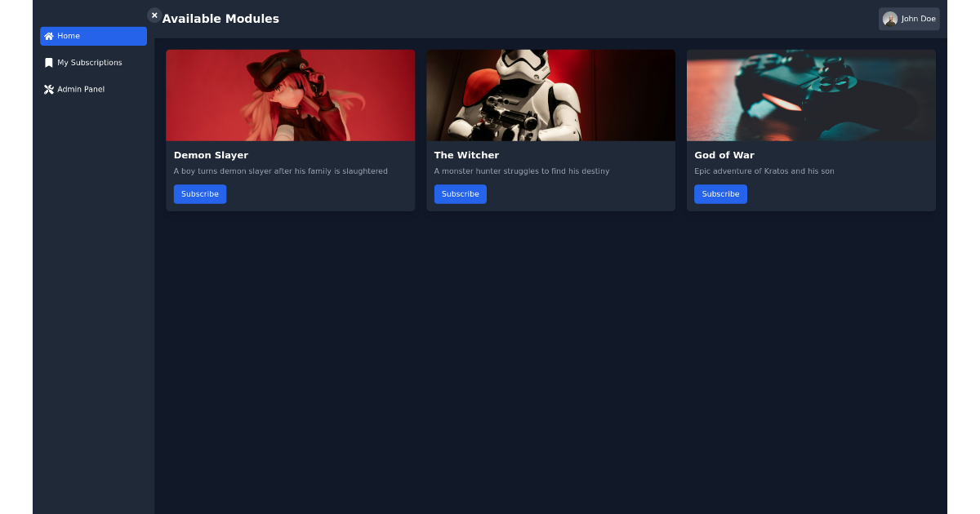Image resolution: width=980 pixels, height=514 pixels.
Task: Go to the Home menu item
Action: (x=93, y=36)
